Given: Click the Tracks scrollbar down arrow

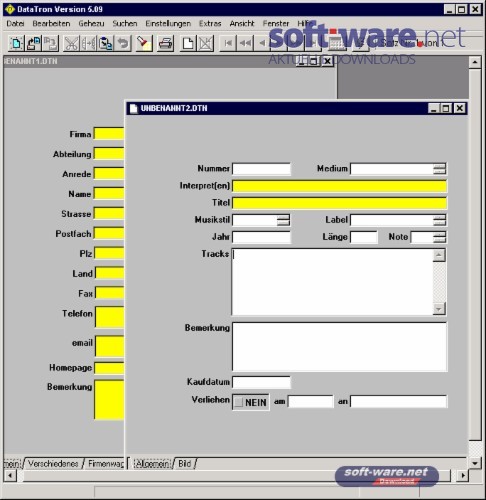Looking at the screenshot, I should (439, 309).
